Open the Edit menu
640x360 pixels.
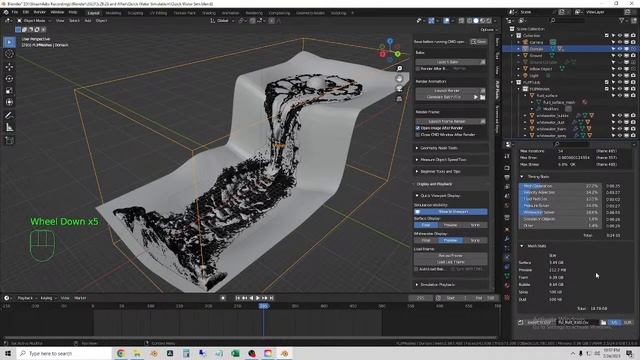26,12
